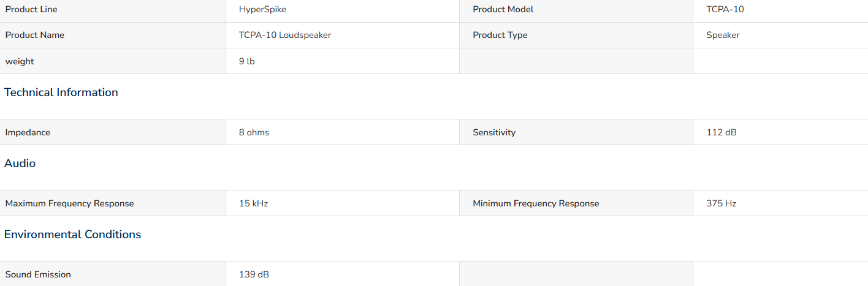Click the Technical Information section heading
Image resolution: width=868 pixels, height=286 pixels.
tap(61, 92)
